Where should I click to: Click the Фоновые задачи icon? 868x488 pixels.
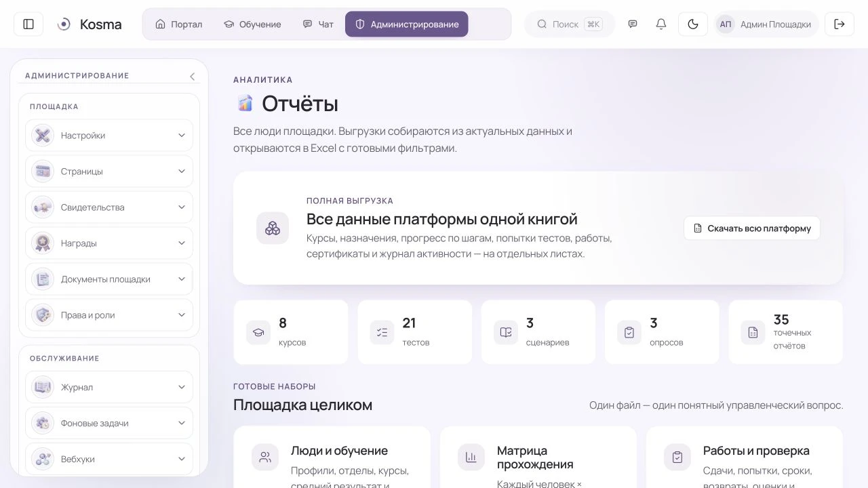tap(43, 423)
